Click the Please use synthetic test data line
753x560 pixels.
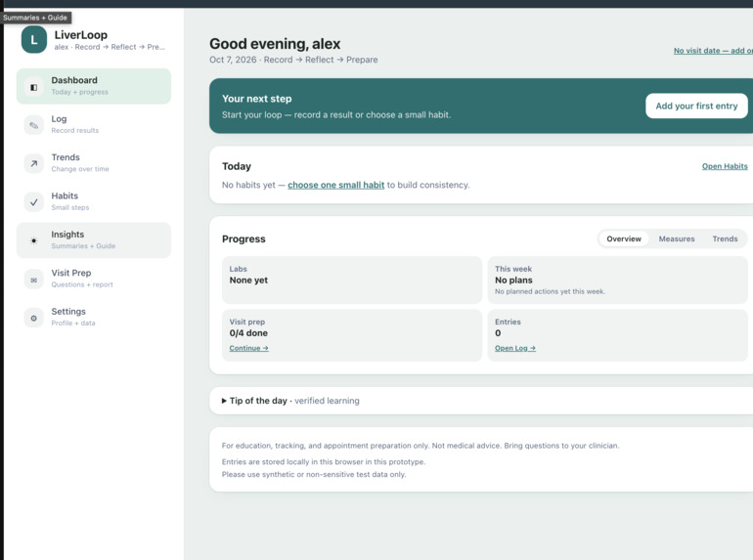point(314,475)
